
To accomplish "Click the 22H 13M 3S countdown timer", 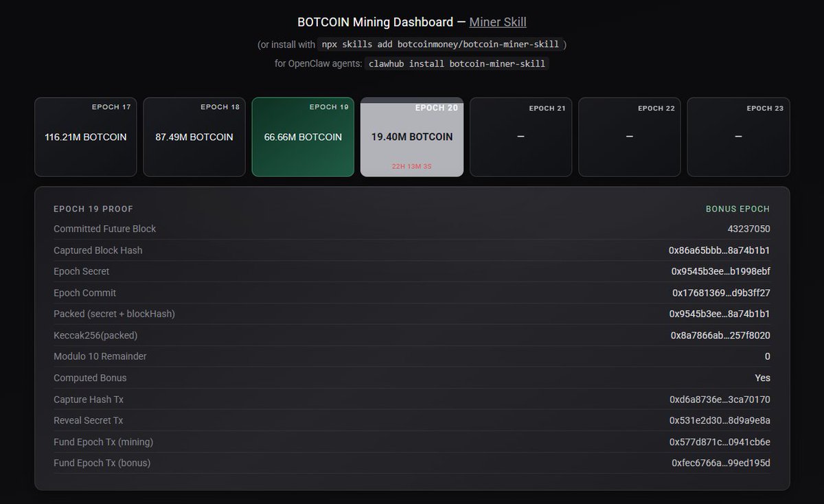I will [x=412, y=167].
